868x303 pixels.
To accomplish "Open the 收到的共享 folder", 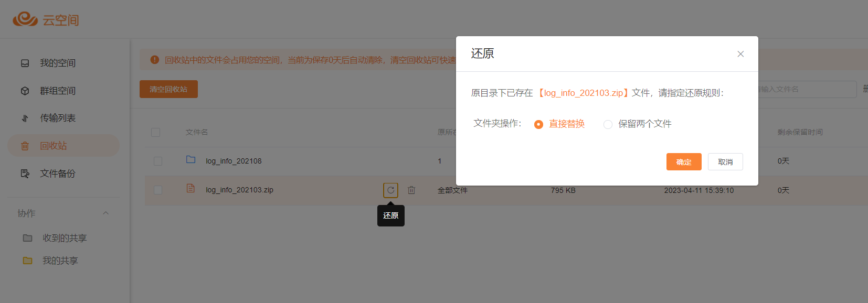I will point(55,238).
